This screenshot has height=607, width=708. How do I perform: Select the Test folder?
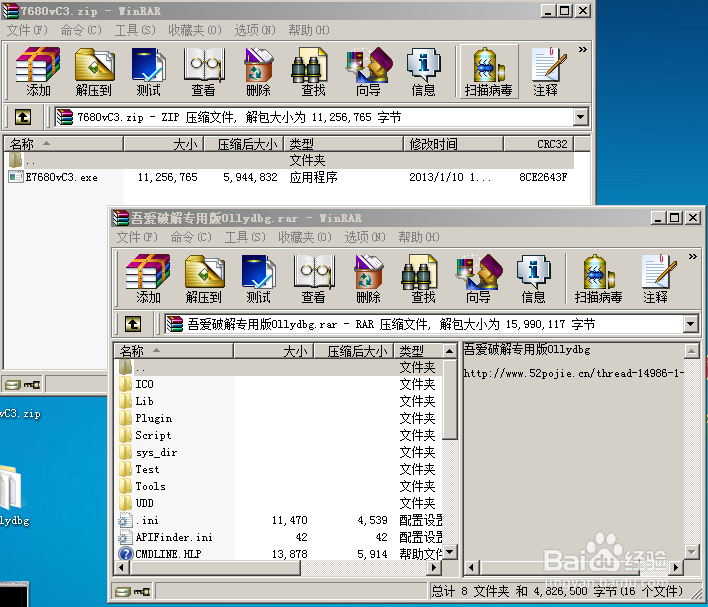[x=140, y=469]
